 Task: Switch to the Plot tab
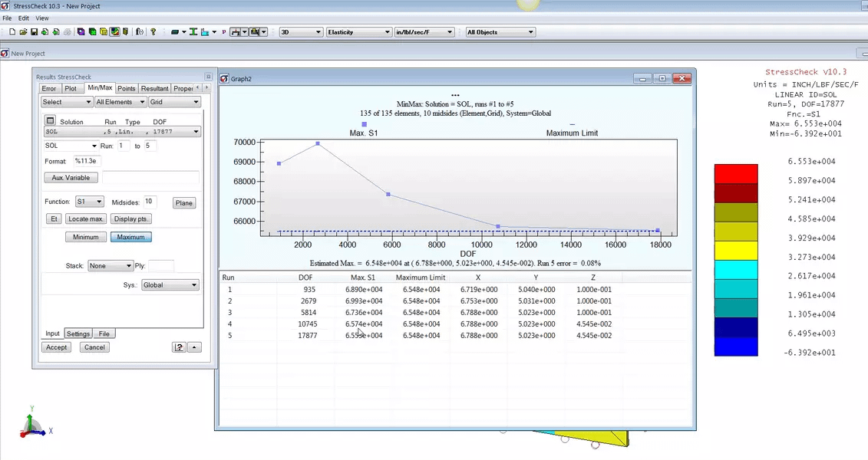coord(70,88)
